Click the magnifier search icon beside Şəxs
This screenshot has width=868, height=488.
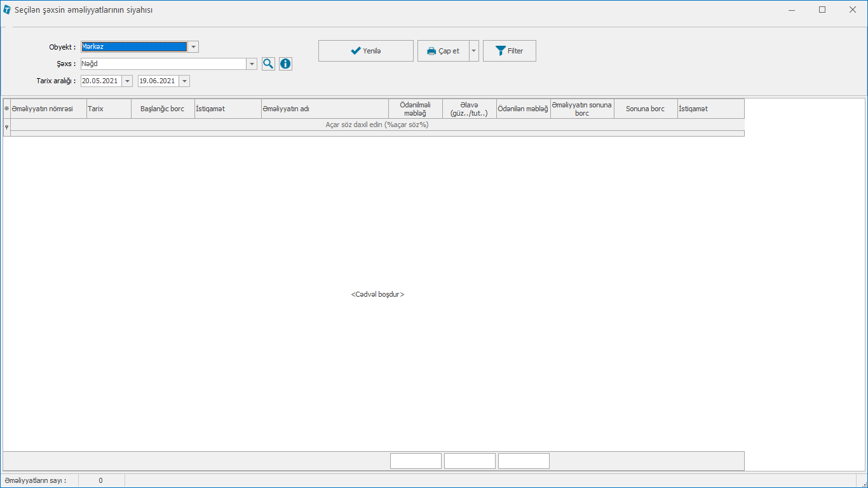tap(268, 64)
